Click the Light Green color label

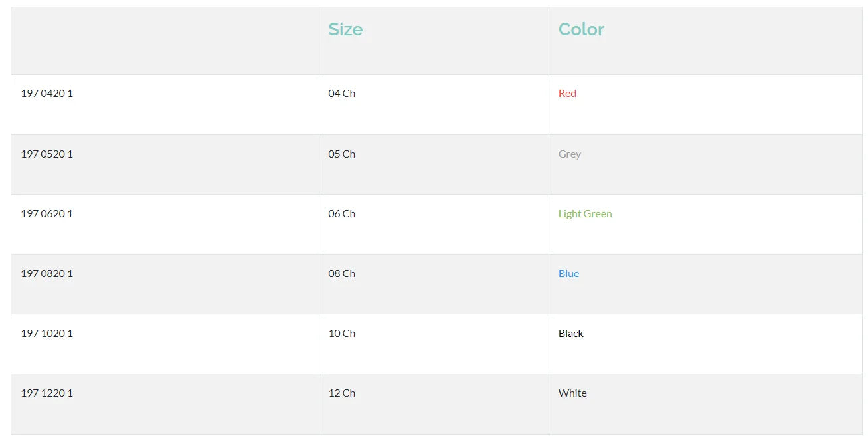pos(585,214)
